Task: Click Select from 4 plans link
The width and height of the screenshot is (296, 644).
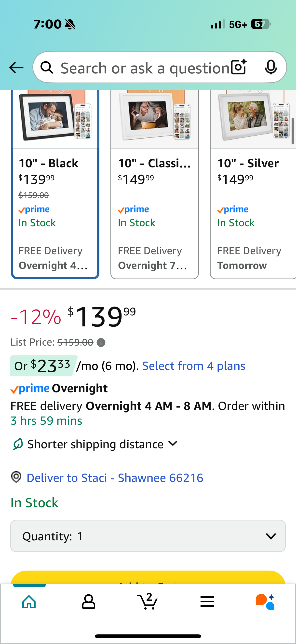Action: click(194, 366)
